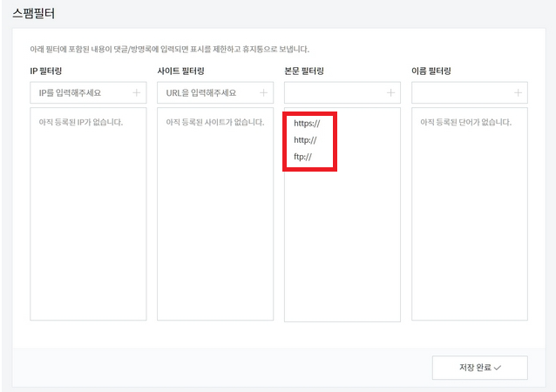556x392 pixels.
Task: Add URL with the 사이트 필터링 plus icon
Action: tap(263, 93)
